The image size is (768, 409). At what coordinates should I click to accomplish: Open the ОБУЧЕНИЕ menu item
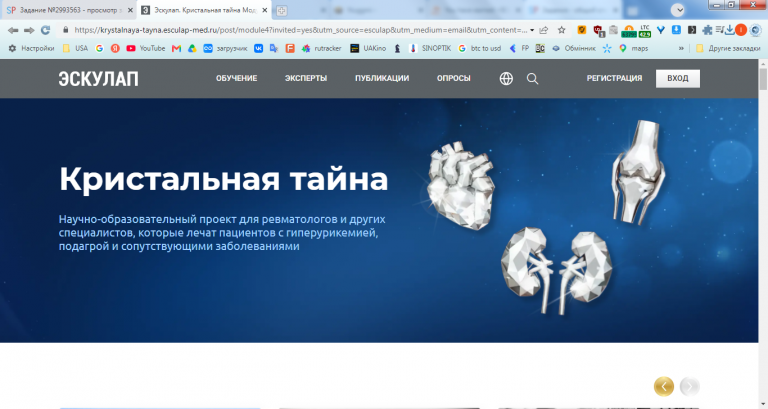tap(237, 78)
